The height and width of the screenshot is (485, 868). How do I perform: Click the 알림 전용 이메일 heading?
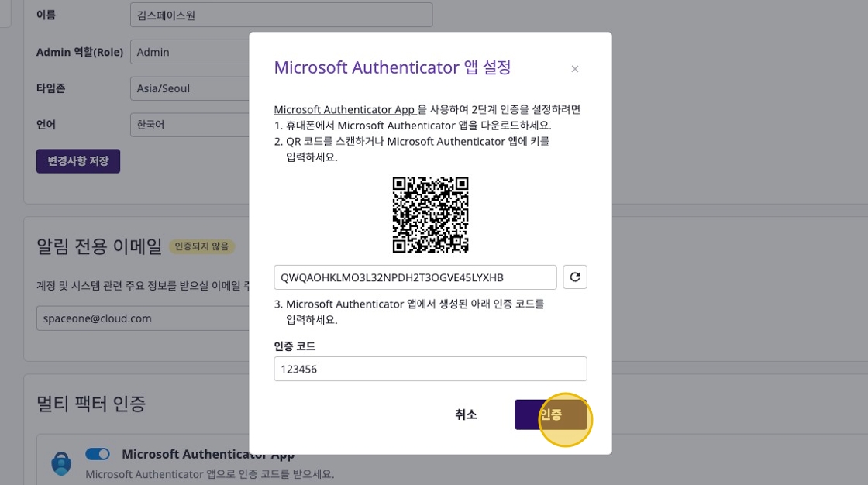click(x=99, y=246)
